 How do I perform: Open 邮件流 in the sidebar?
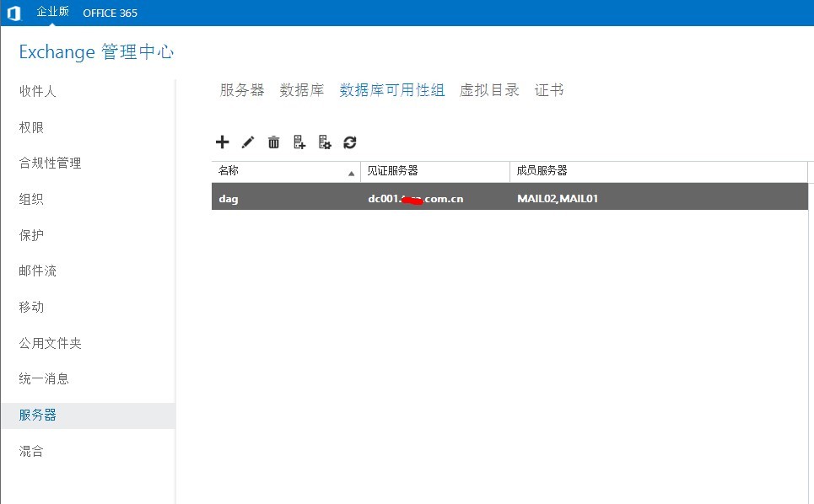click(x=37, y=271)
